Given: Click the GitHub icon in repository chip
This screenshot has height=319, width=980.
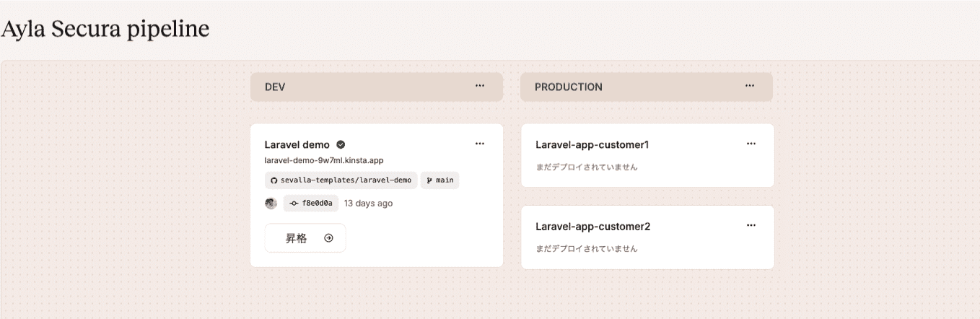Looking at the screenshot, I should tap(274, 180).
